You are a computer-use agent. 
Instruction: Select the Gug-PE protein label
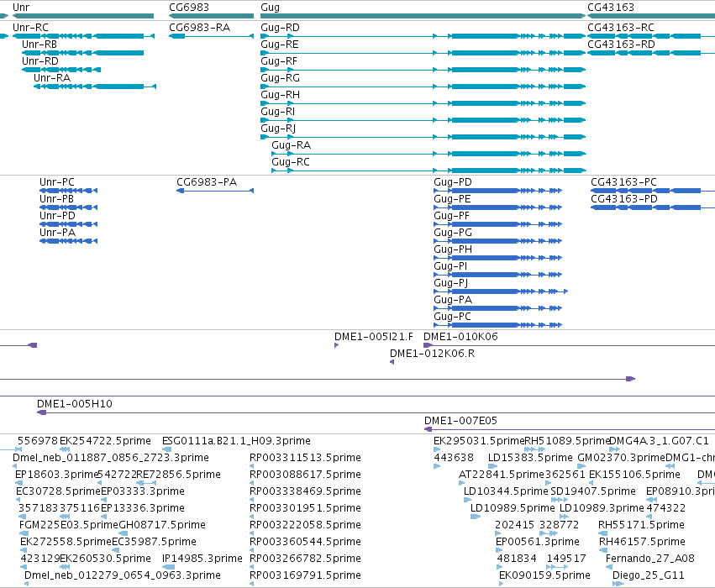pos(452,200)
